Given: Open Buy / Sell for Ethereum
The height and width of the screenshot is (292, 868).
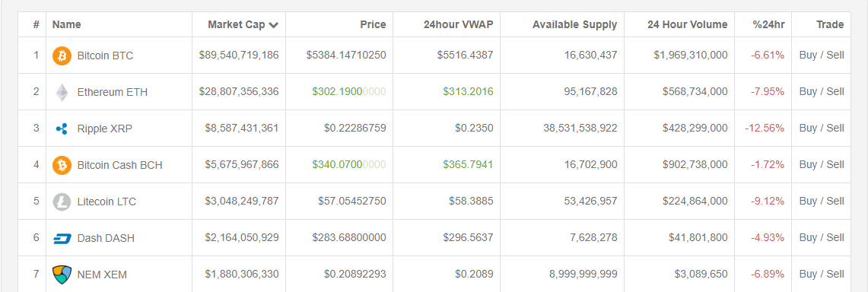Looking at the screenshot, I should [822, 92].
